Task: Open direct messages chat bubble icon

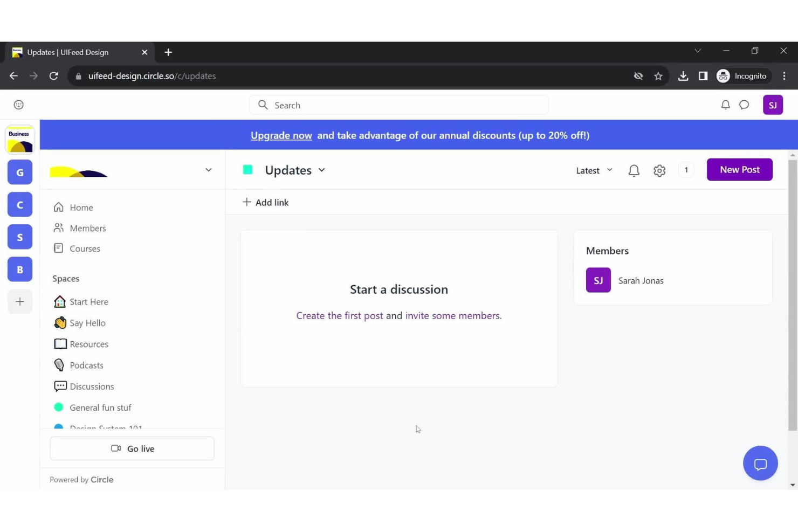Action: tap(744, 105)
